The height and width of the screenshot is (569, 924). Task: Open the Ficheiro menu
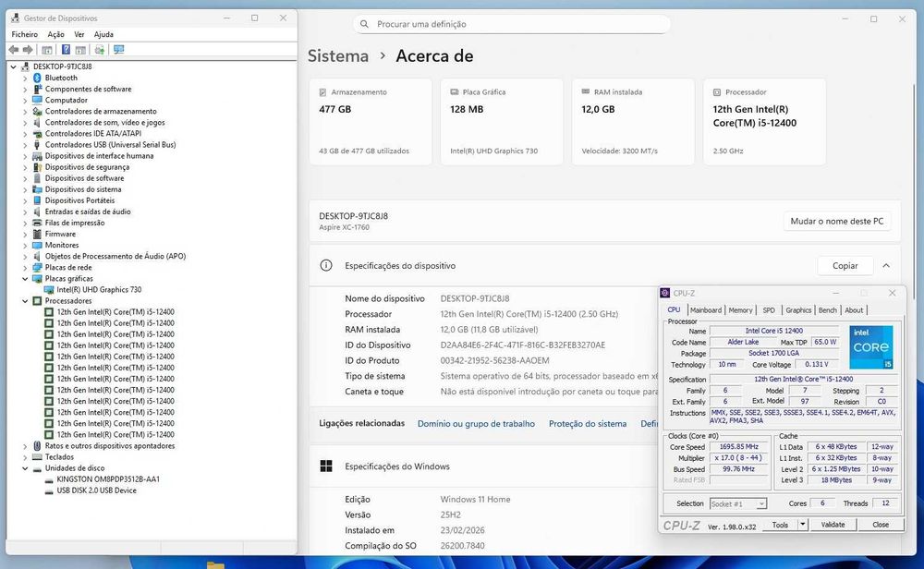25,34
